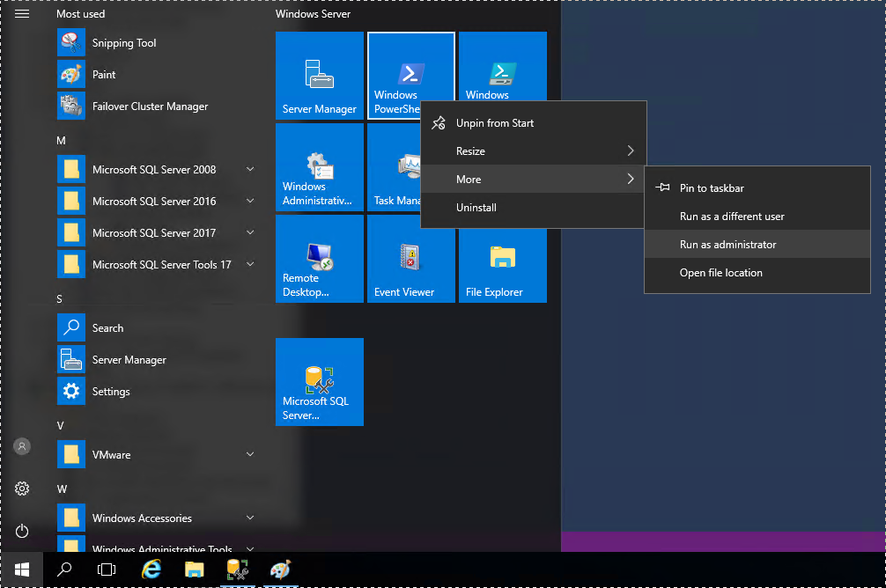Open Settings gear in the Start left rail
The height and width of the screenshot is (588, 886).
tap(22, 488)
